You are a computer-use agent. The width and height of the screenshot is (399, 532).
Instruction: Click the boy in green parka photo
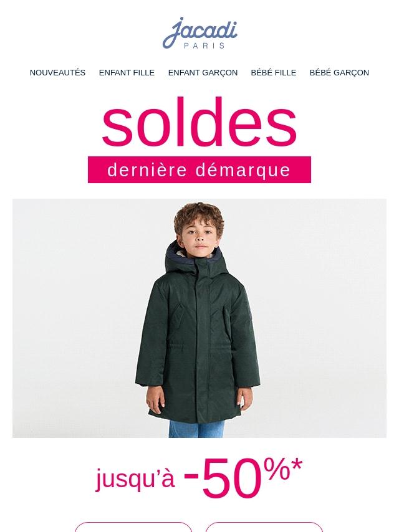point(199,318)
